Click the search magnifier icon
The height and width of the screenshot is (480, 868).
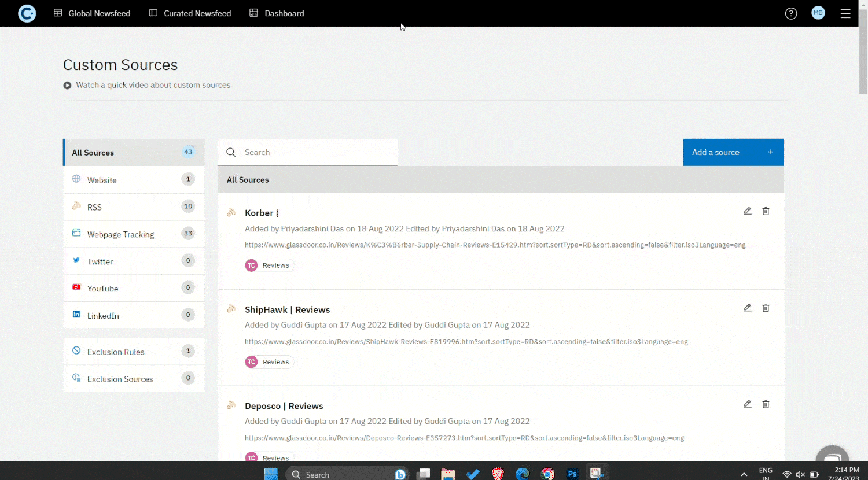(231, 152)
